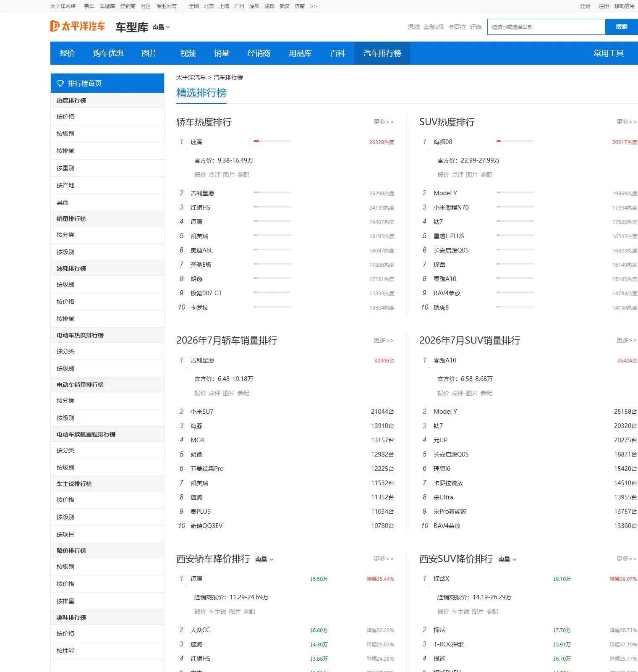
Task: Click the 思域 hot search link
Action: point(413,27)
